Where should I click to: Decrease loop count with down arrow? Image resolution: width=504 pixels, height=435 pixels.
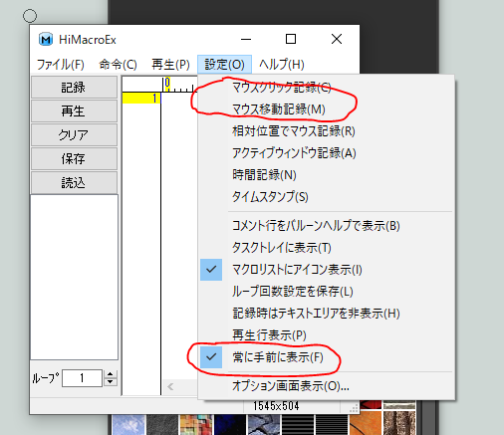point(111,382)
